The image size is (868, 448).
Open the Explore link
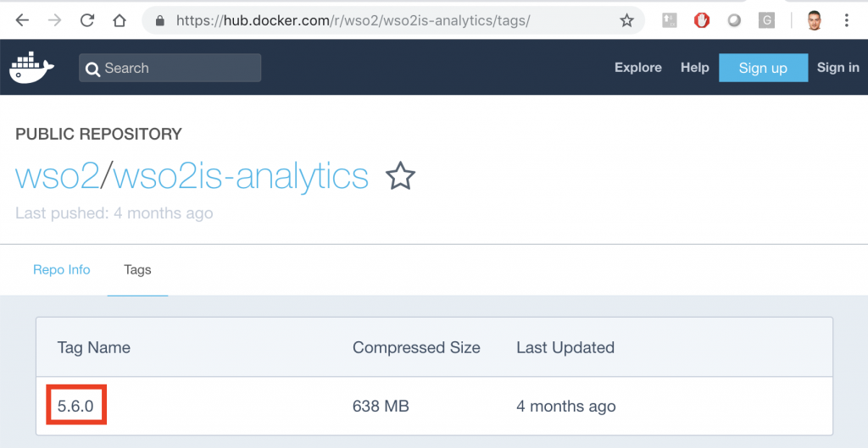pyautogui.click(x=637, y=68)
